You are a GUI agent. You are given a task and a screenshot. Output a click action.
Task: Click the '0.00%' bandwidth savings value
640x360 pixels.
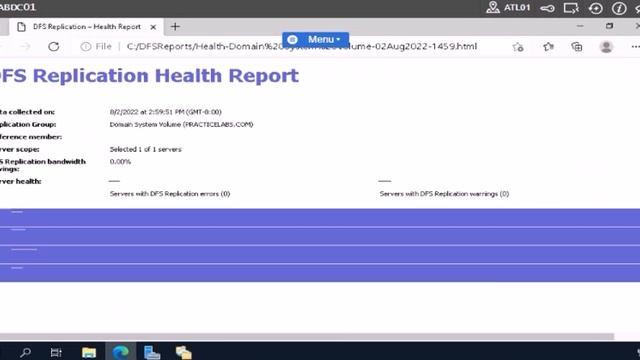(120, 162)
